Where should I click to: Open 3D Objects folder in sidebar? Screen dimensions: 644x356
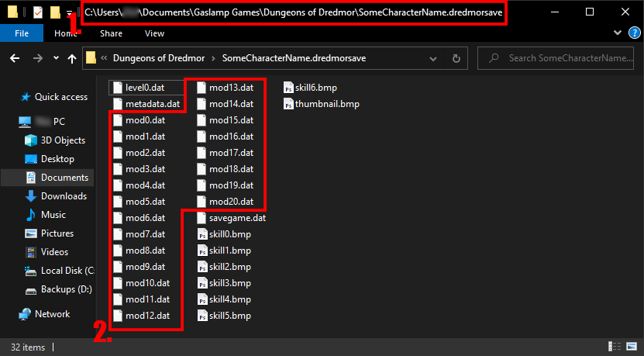(55, 140)
